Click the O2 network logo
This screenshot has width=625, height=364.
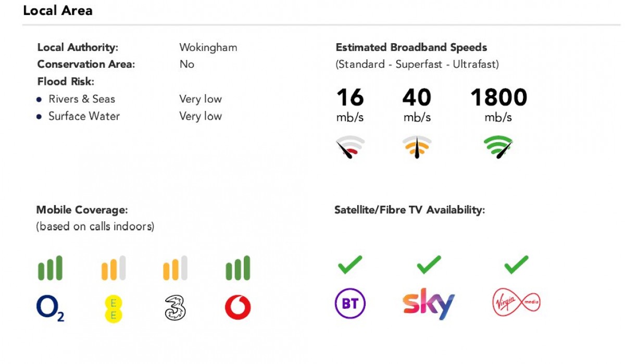[50, 308]
